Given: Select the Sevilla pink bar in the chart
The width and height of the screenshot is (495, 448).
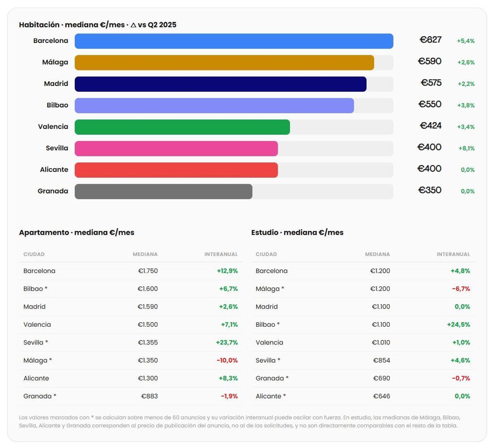Looking at the screenshot, I should click(x=176, y=149).
